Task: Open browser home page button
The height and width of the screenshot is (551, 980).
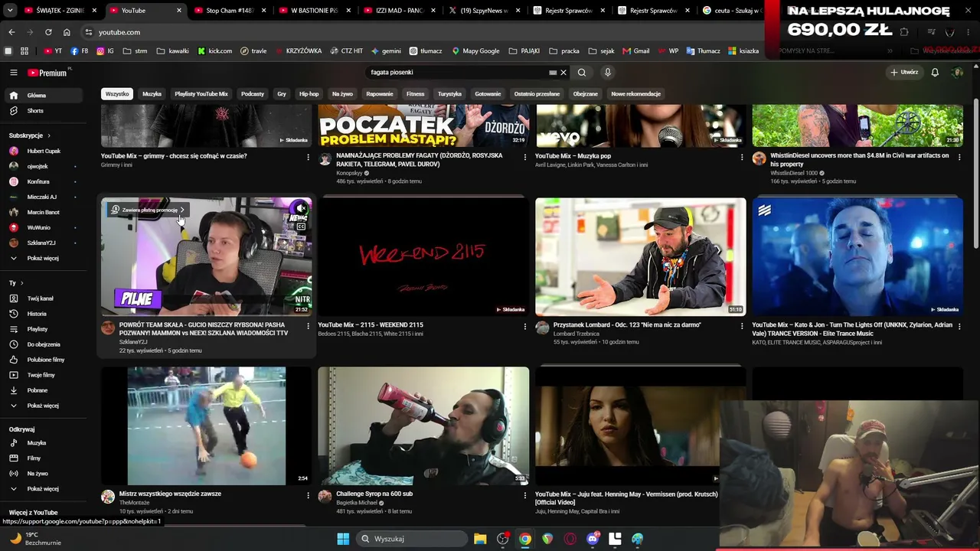Action: click(67, 32)
